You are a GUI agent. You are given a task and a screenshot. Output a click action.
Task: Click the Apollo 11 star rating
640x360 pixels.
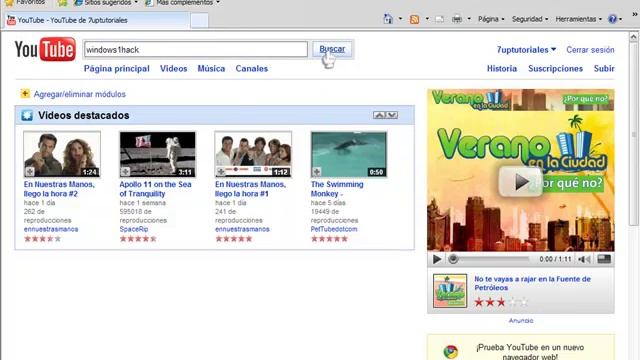click(x=138, y=239)
